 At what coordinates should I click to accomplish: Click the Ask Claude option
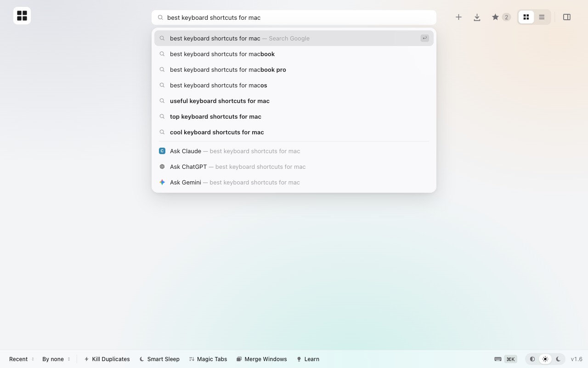click(x=294, y=151)
